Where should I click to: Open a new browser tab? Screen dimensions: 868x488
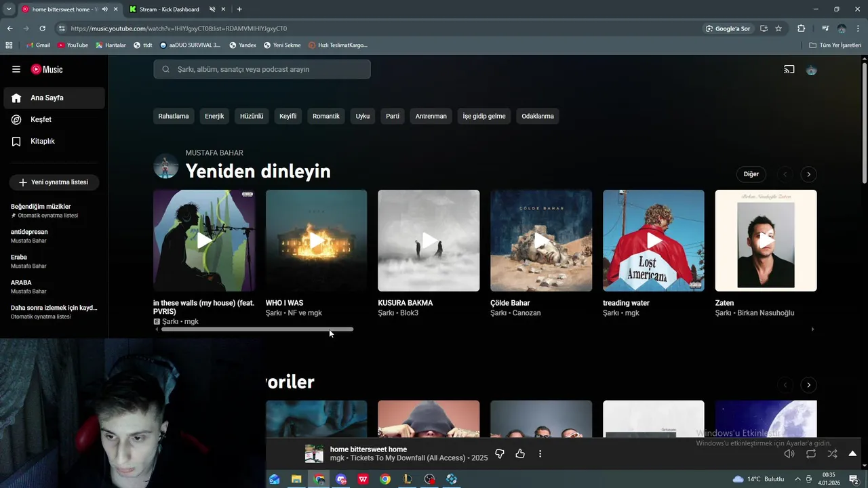[239, 9]
